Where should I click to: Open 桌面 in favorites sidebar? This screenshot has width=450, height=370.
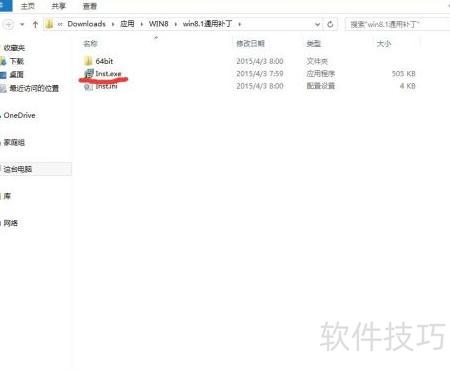16,74
